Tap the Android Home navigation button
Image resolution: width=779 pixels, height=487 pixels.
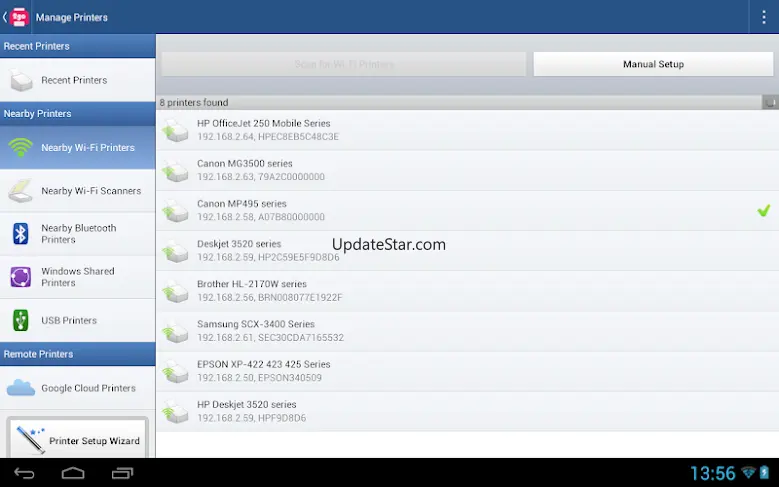click(73, 473)
